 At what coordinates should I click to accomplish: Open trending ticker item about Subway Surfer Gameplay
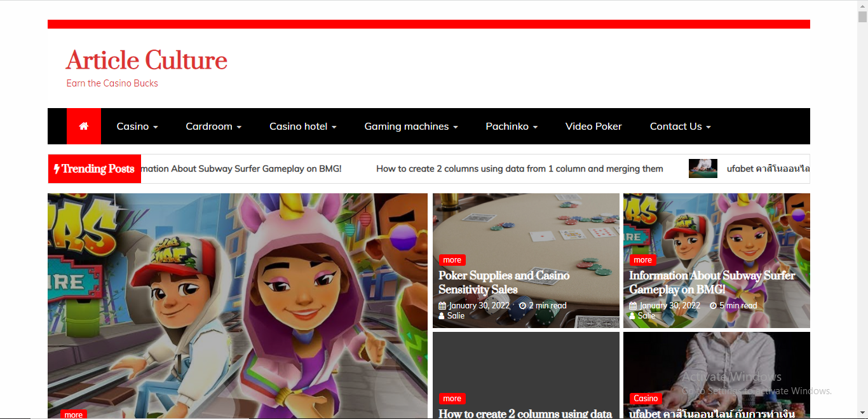pyautogui.click(x=241, y=169)
